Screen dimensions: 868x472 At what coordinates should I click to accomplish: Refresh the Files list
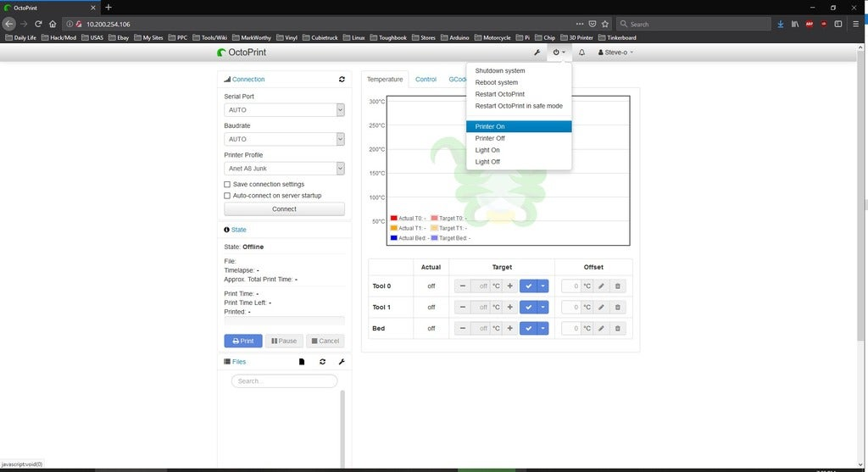[x=323, y=362]
